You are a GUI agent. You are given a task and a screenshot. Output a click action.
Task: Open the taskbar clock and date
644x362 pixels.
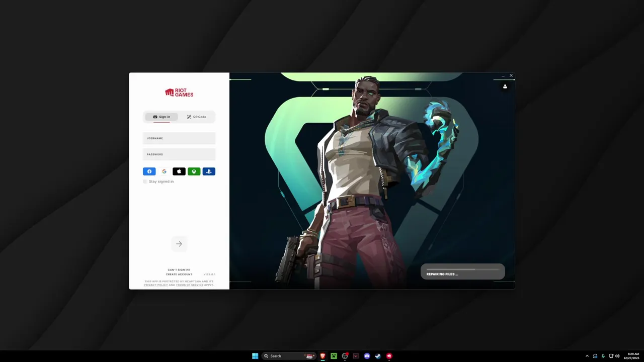point(632,356)
